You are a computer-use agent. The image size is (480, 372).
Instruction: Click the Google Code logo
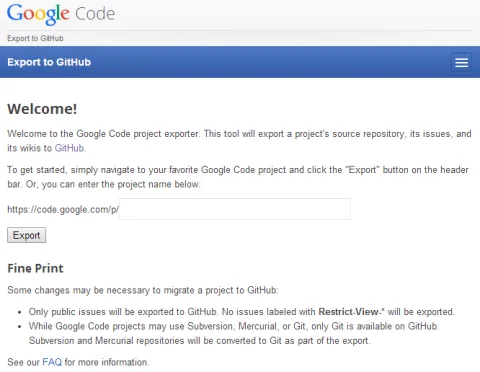(x=61, y=14)
